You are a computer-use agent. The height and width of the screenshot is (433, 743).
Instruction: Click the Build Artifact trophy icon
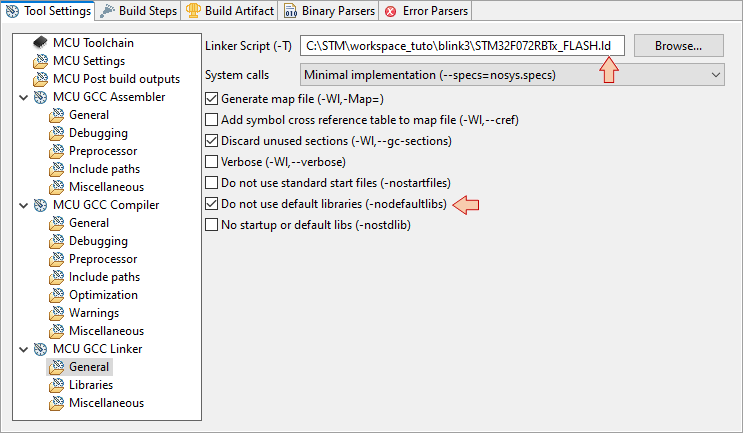[x=193, y=10]
